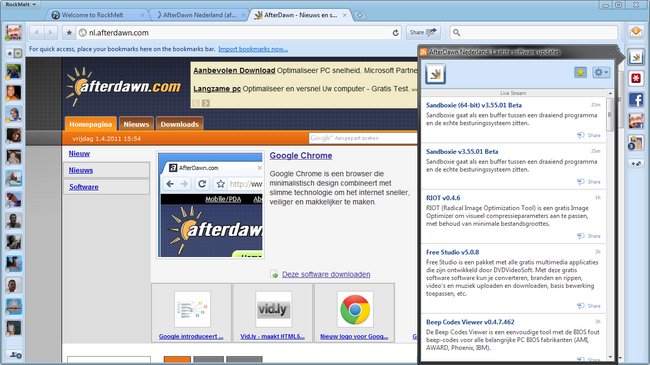
Task: Open the red asterisk app in right sidebar
Action: [x=636, y=78]
